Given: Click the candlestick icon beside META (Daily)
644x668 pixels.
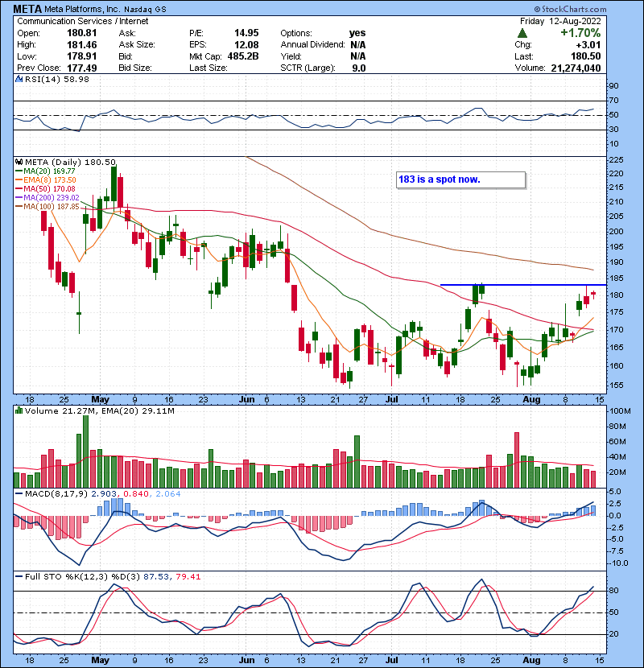Looking at the screenshot, I should tap(19, 162).
